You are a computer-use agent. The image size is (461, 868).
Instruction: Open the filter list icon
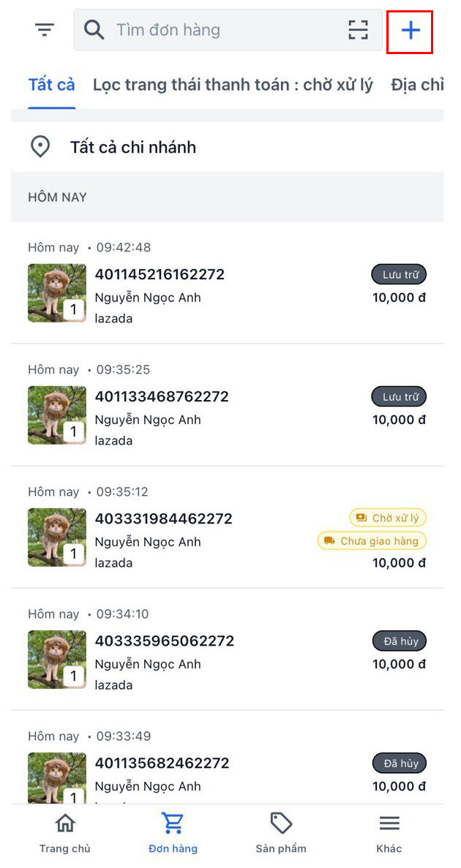click(x=45, y=30)
